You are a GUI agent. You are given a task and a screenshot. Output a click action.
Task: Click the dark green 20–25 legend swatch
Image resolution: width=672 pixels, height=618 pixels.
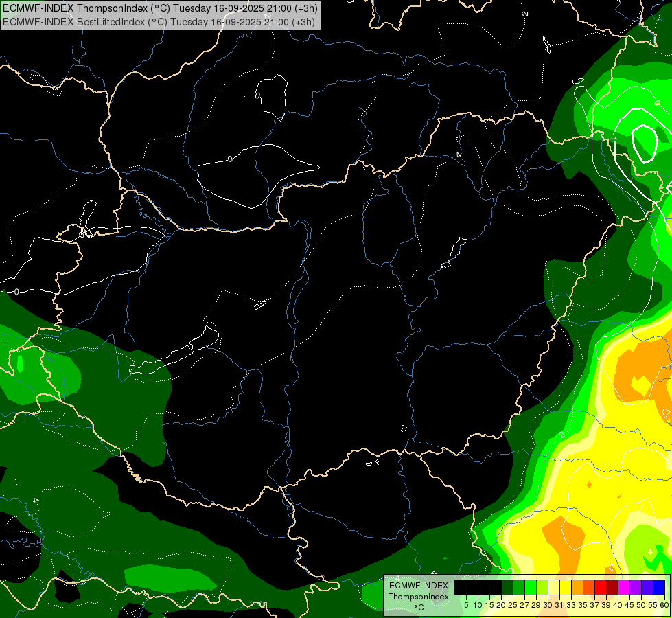[507, 587]
